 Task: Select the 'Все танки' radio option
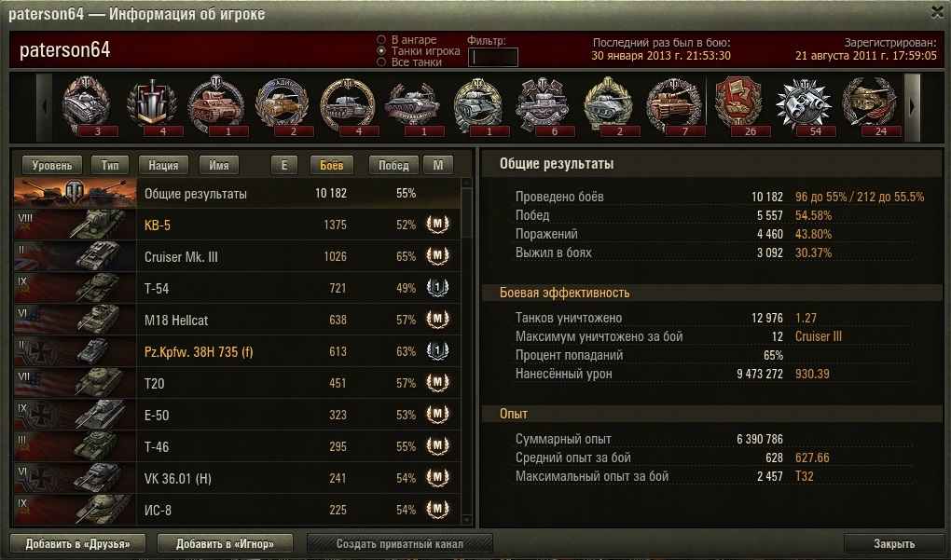[381, 61]
